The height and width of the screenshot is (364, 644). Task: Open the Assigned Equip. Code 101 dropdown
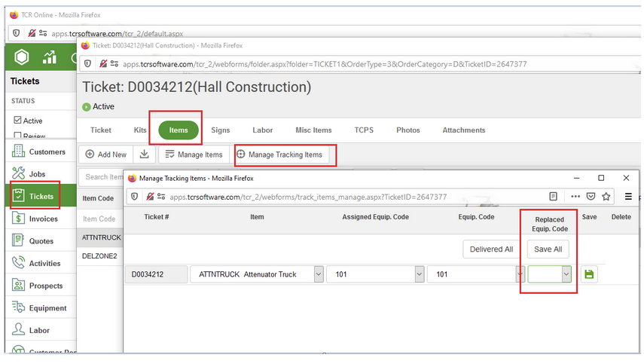(420, 274)
